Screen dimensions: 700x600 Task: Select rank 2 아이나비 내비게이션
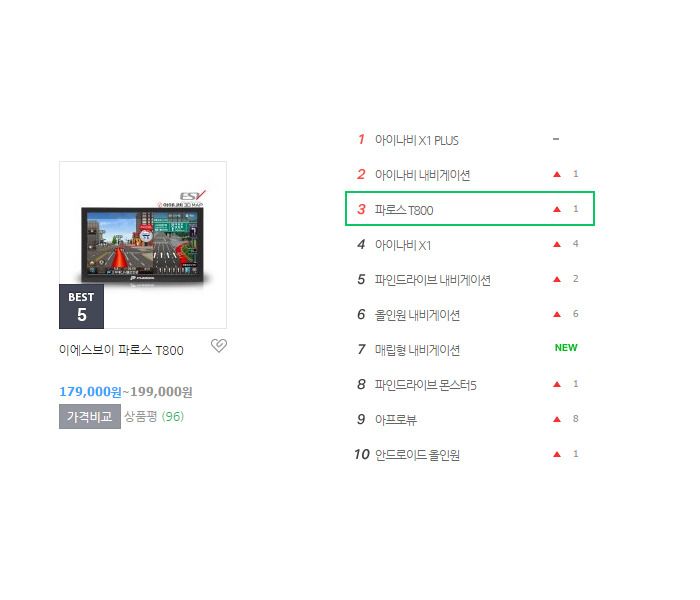coord(470,175)
